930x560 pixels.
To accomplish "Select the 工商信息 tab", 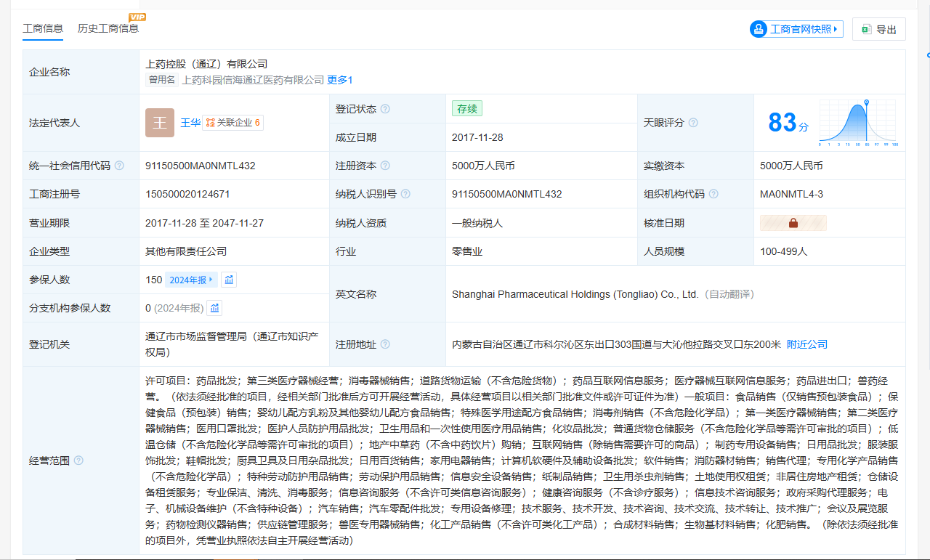I will (43, 28).
